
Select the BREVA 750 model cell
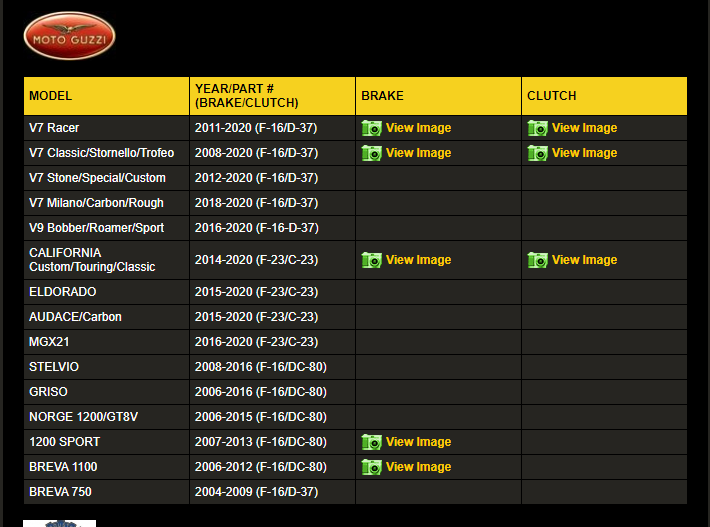tap(106, 492)
